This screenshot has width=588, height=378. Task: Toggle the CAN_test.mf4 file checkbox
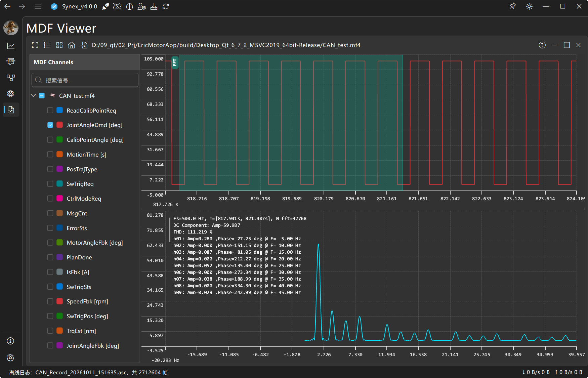[42, 95]
